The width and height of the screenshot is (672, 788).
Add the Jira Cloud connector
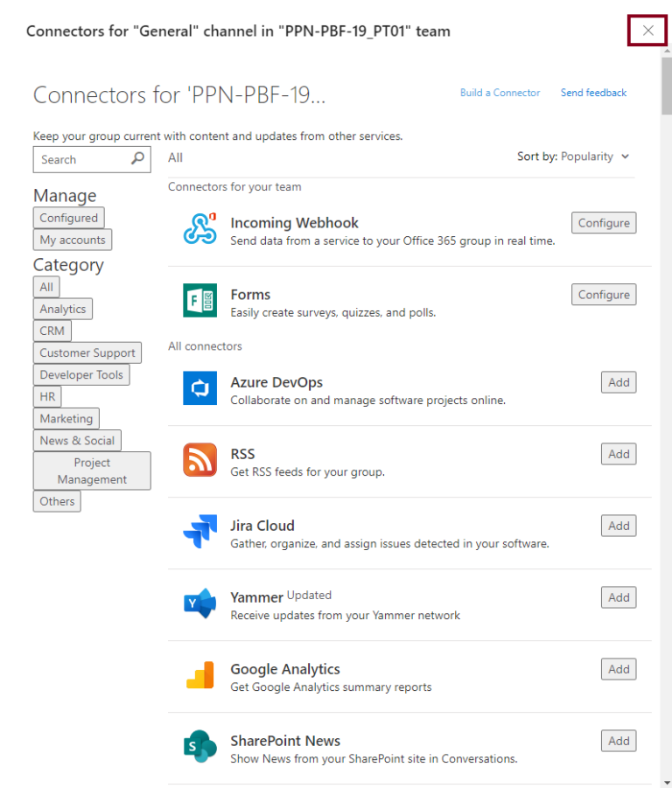coord(619,526)
